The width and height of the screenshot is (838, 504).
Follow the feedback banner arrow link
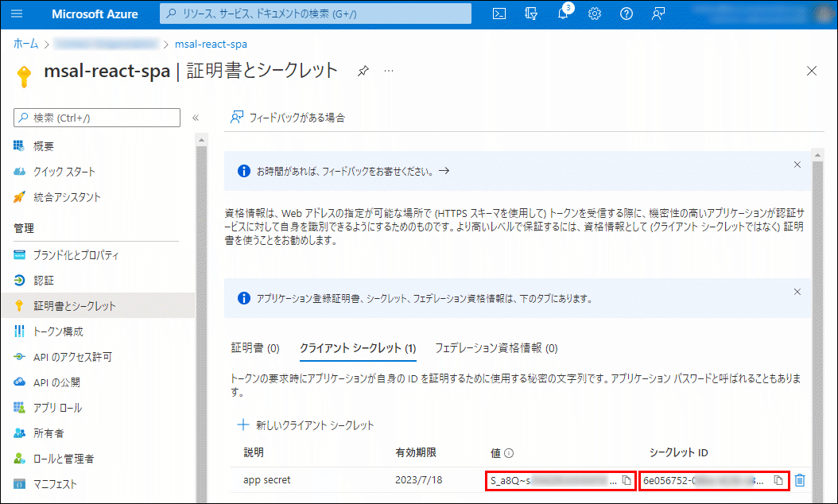point(444,171)
